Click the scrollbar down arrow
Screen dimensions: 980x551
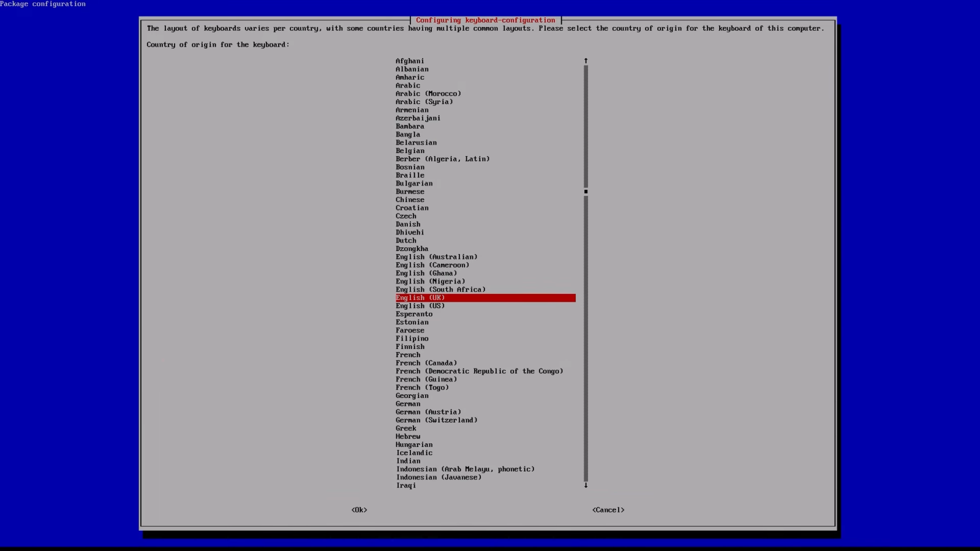tap(586, 485)
